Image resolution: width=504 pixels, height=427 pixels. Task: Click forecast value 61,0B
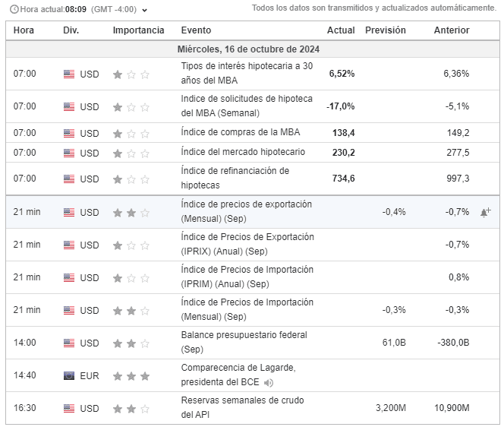coord(394,343)
